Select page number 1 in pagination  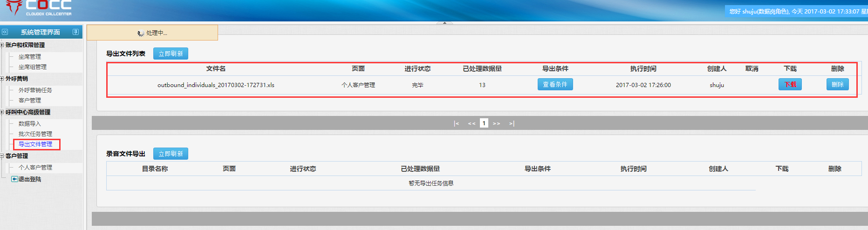coord(484,123)
